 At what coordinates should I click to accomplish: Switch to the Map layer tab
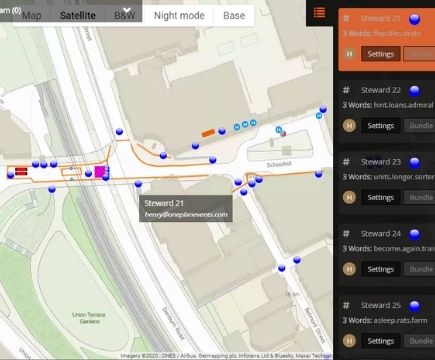32,15
